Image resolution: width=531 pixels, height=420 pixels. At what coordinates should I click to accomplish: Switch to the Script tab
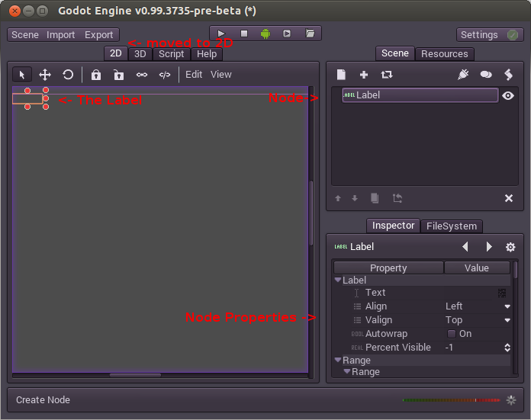pyautogui.click(x=171, y=54)
